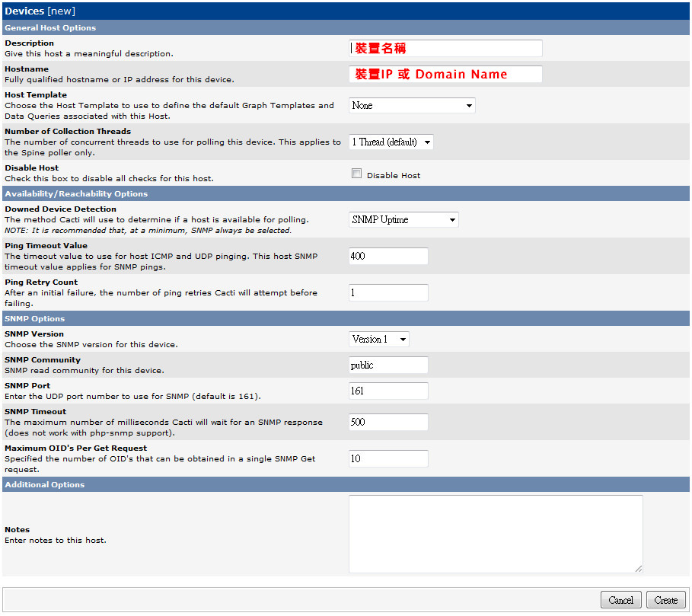Click the Notes textarea resize handle
This screenshot has width=692, height=616.
coord(639,569)
